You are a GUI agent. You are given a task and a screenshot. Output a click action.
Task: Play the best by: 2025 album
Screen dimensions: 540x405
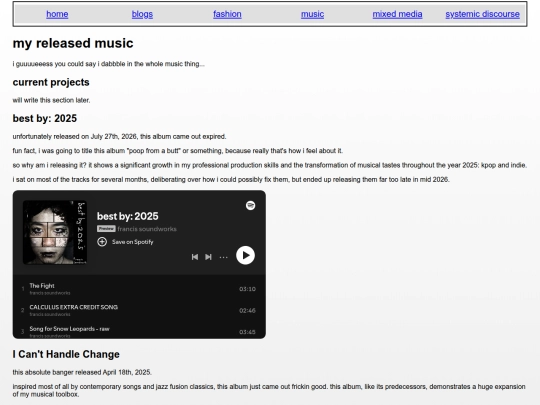(x=245, y=256)
